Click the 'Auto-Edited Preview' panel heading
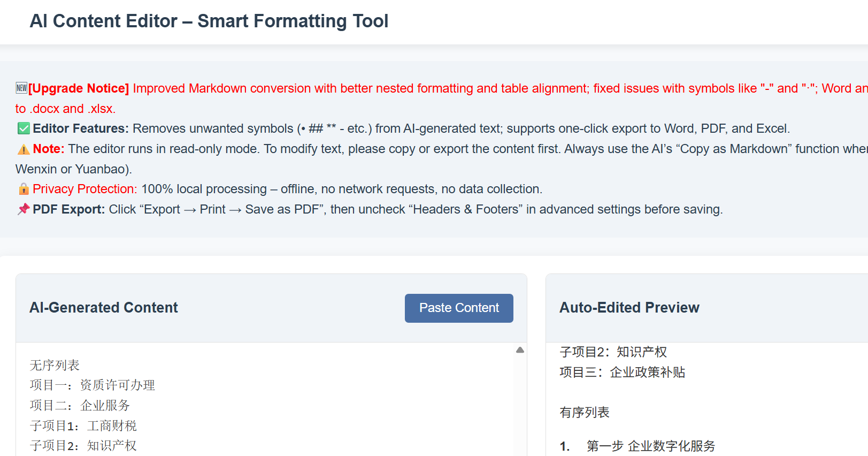 (629, 308)
